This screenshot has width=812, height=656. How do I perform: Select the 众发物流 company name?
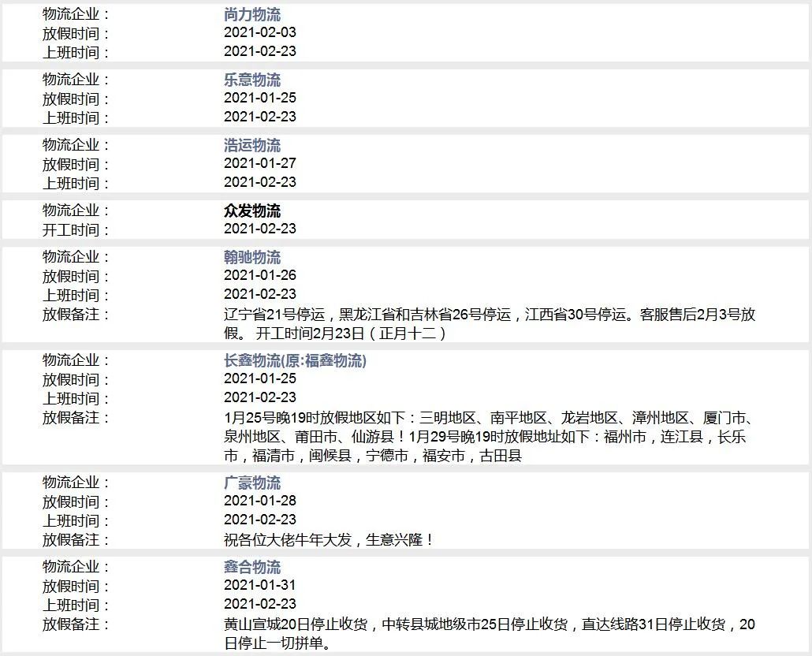coord(252,211)
